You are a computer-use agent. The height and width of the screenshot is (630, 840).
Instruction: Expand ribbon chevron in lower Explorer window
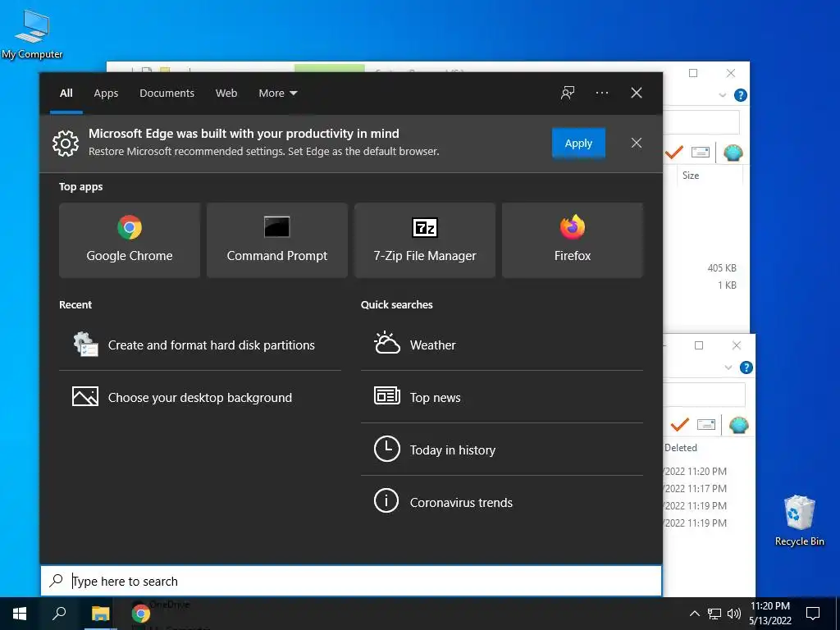coord(728,367)
